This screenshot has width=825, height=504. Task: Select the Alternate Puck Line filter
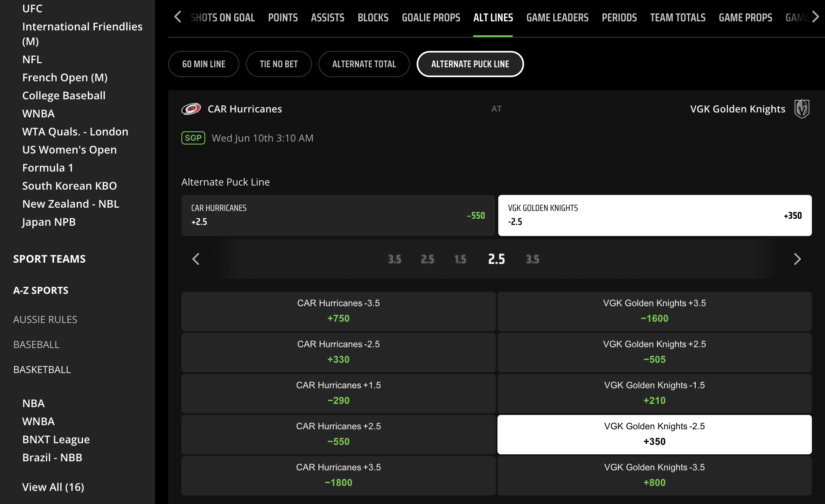(470, 64)
